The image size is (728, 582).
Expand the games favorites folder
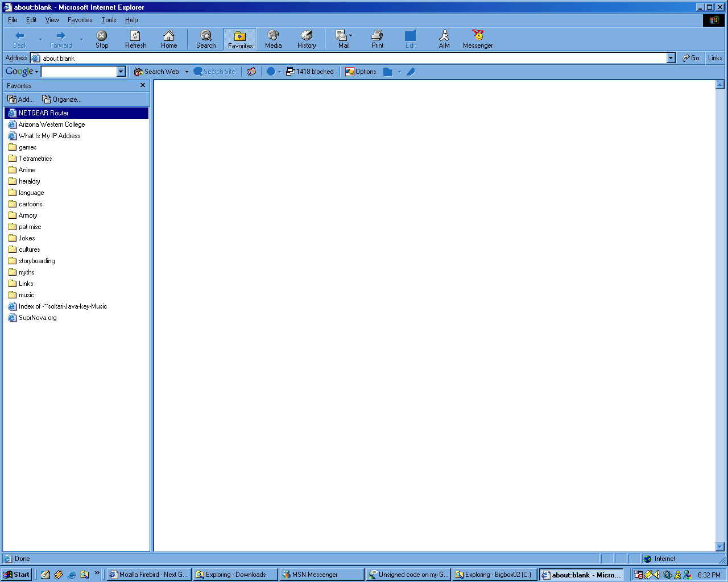(x=76, y=147)
